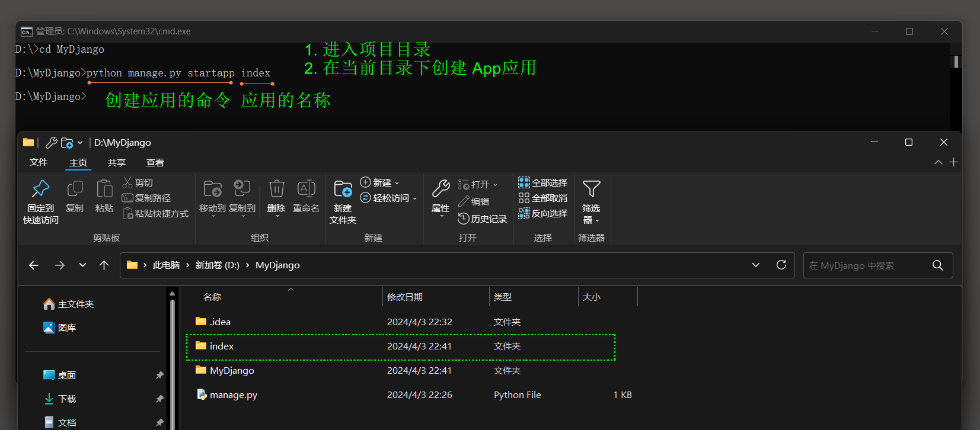
Task: Open Move to (移动到) menu
Action: [213, 200]
